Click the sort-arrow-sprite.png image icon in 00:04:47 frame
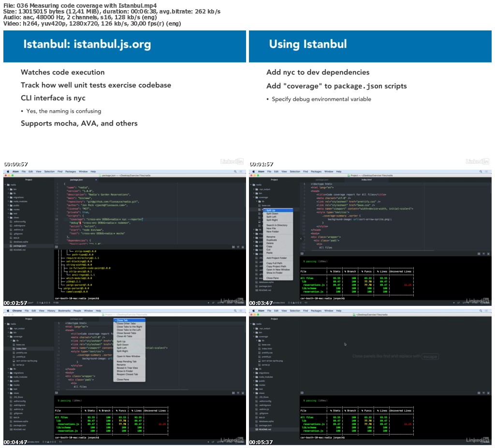 click(14, 361)
